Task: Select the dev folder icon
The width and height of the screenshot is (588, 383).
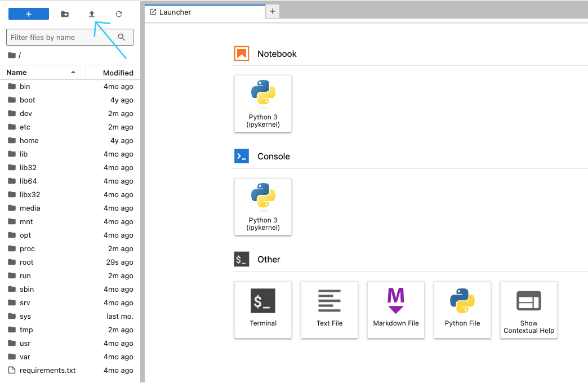Action: tap(12, 113)
